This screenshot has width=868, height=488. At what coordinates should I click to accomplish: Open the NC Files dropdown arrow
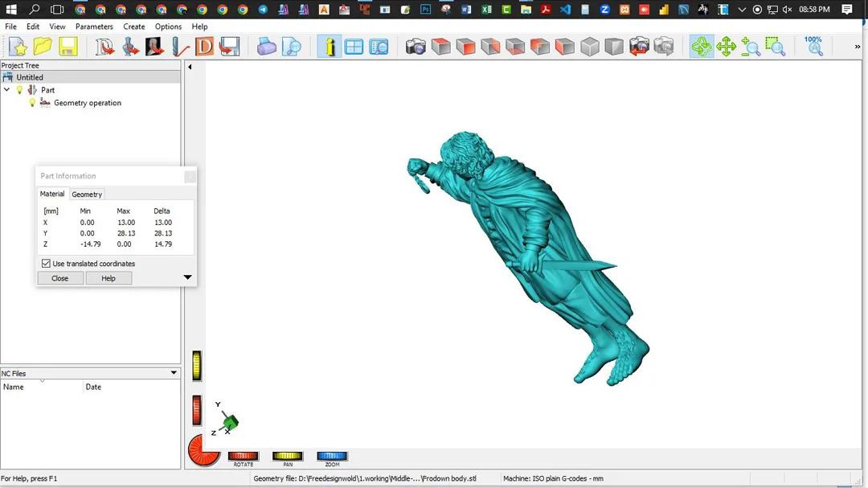(174, 373)
